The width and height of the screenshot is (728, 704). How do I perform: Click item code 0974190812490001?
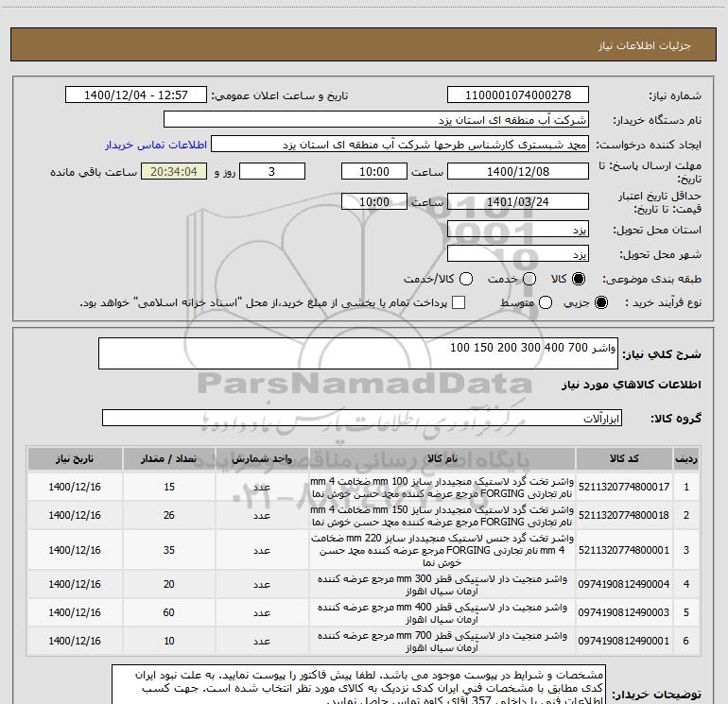624,641
